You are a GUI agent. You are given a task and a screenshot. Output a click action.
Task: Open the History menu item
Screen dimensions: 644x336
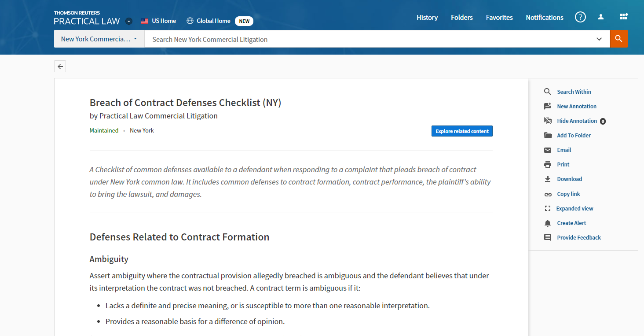pyautogui.click(x=427, y=18)
